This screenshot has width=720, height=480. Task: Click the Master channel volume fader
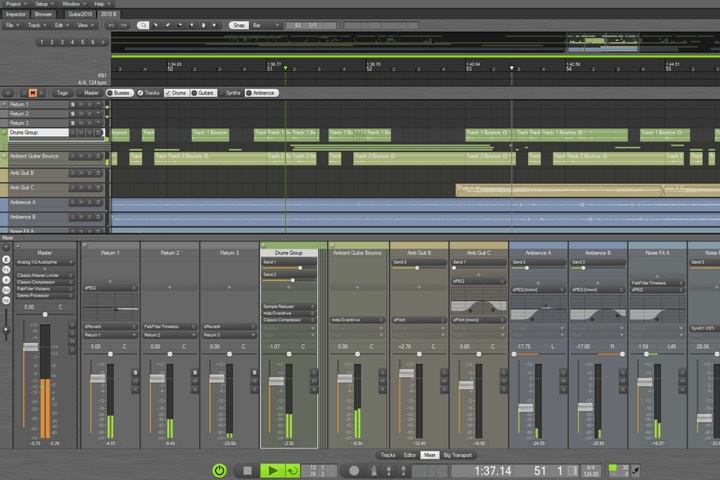coord(29,346)
